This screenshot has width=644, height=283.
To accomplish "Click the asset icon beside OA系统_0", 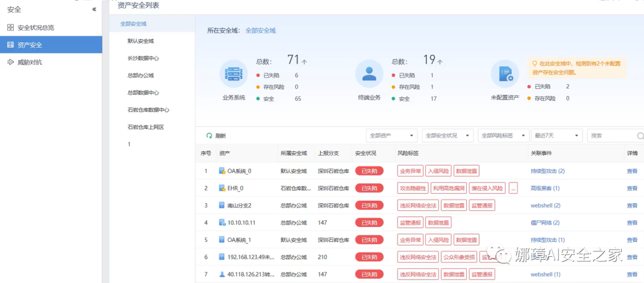I will pyautogui.click(x=222, y=171).
